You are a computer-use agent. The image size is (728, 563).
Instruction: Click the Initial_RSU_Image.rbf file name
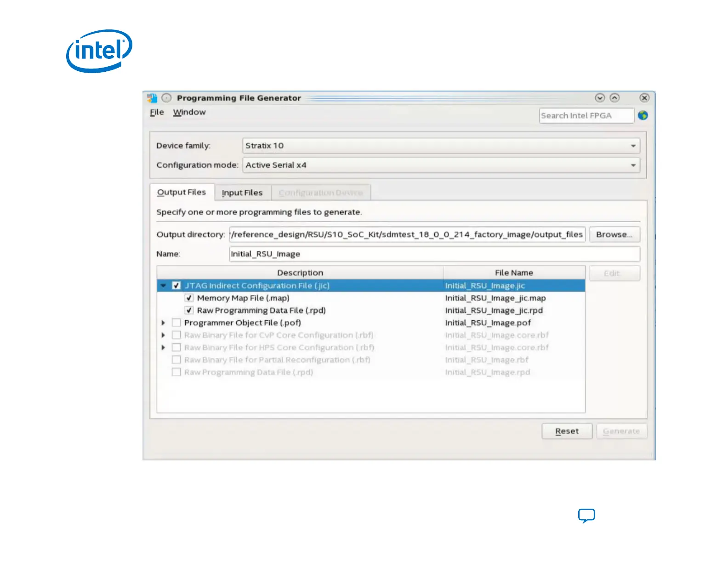(487, 360)
